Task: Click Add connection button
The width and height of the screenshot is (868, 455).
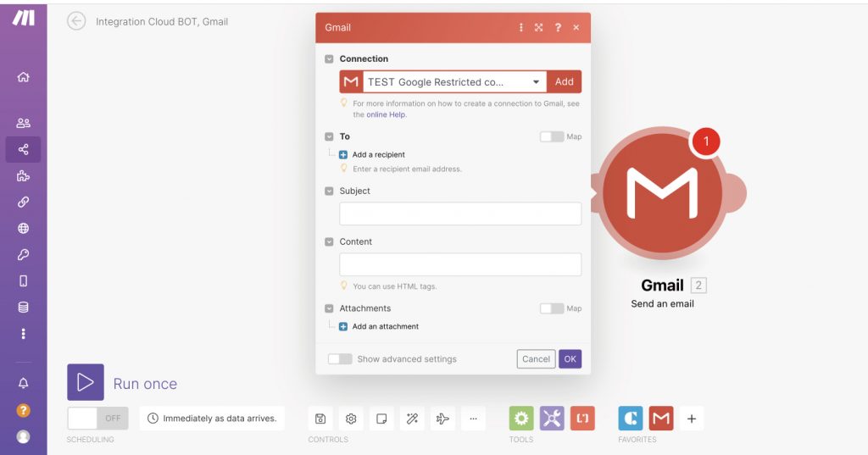Action: tap(564, 81)
